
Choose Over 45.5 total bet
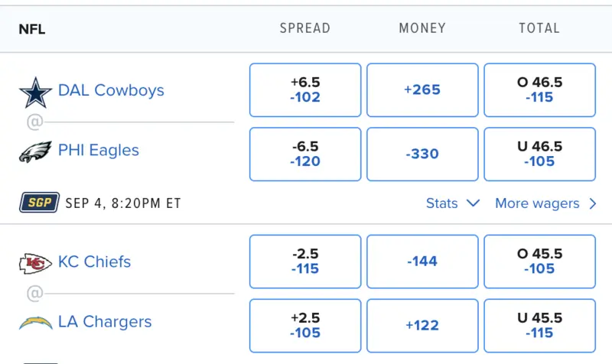(539, 262)
